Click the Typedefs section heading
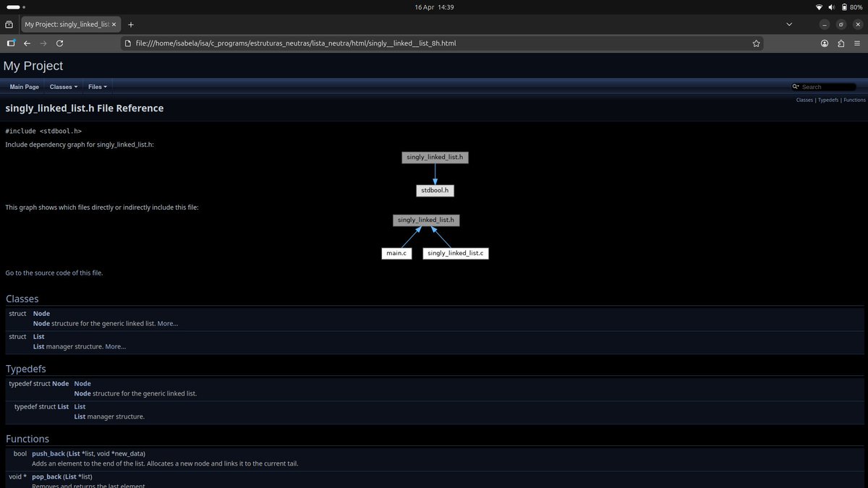The height and width of the screenshot is (488, 868). pos(26,369)
